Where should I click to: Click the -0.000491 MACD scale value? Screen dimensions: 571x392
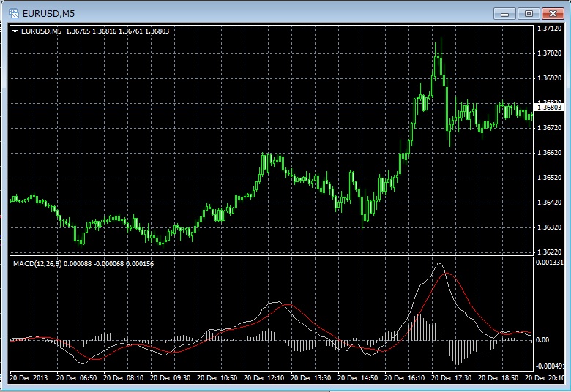coord(551,366)
